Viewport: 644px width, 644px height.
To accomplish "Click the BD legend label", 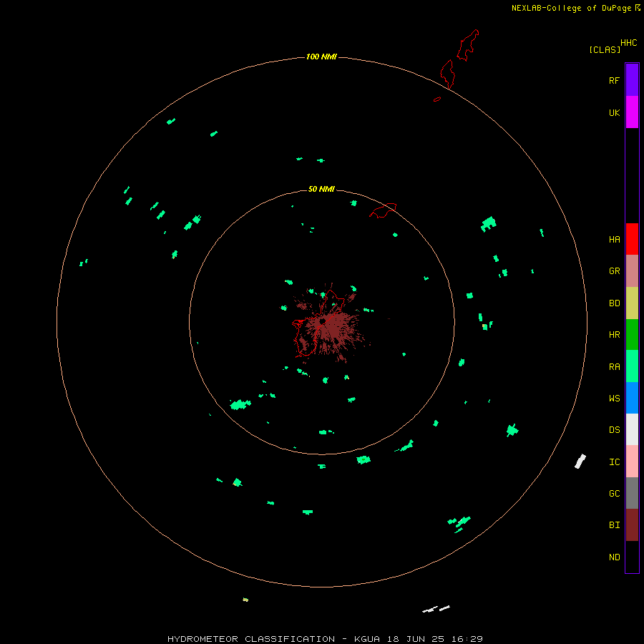I will [x=614, y=303].
